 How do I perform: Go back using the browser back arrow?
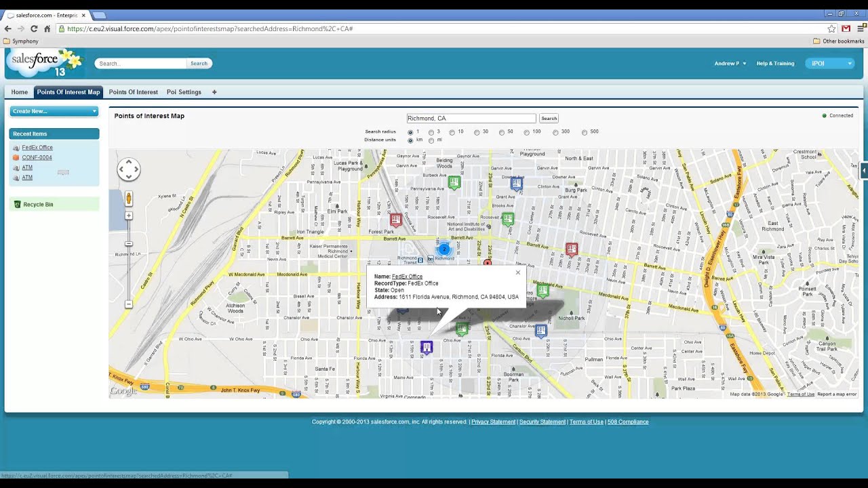pyautogui.click(x=7, y=28)
